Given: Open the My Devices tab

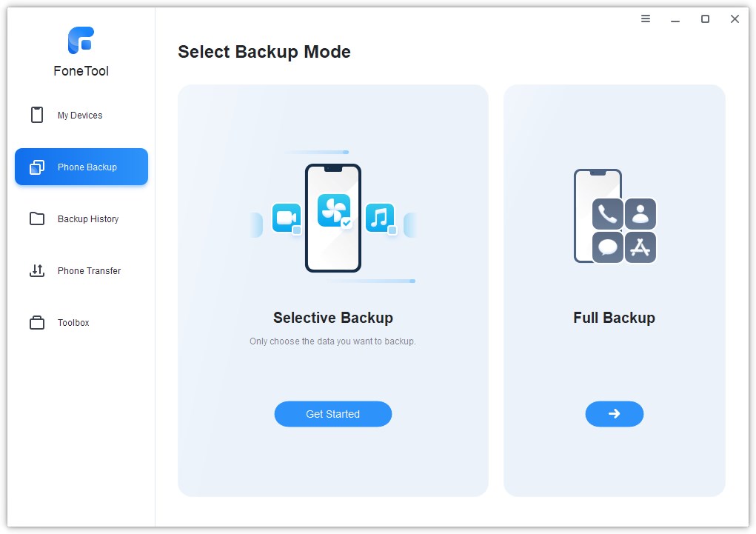Looking at the screenshot, I should click(x=81, y=116).
